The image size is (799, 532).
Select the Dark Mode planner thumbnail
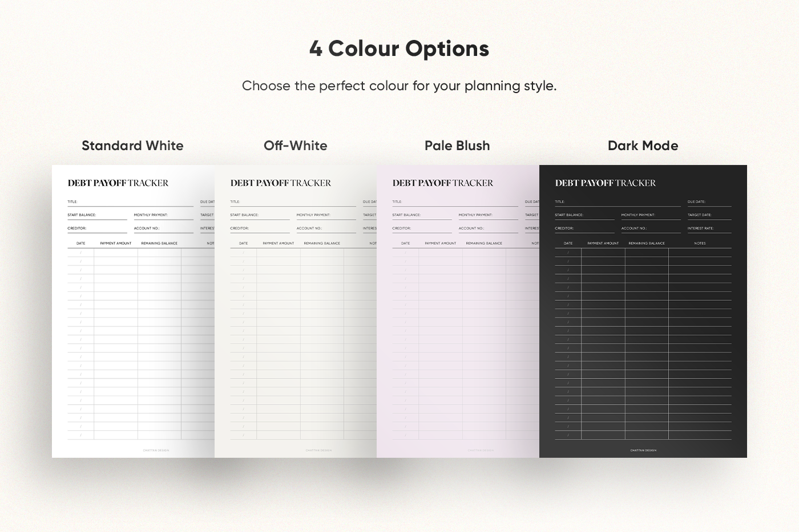coord(643,311)
